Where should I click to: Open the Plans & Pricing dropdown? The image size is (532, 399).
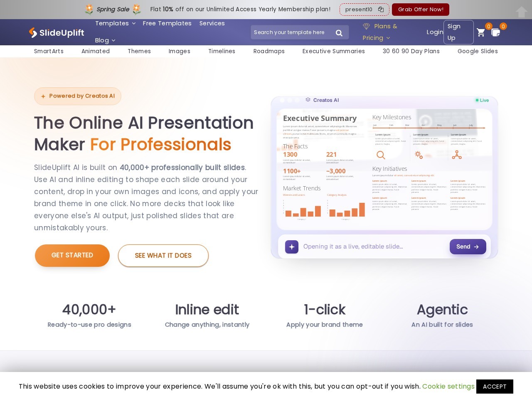[380, 32]
